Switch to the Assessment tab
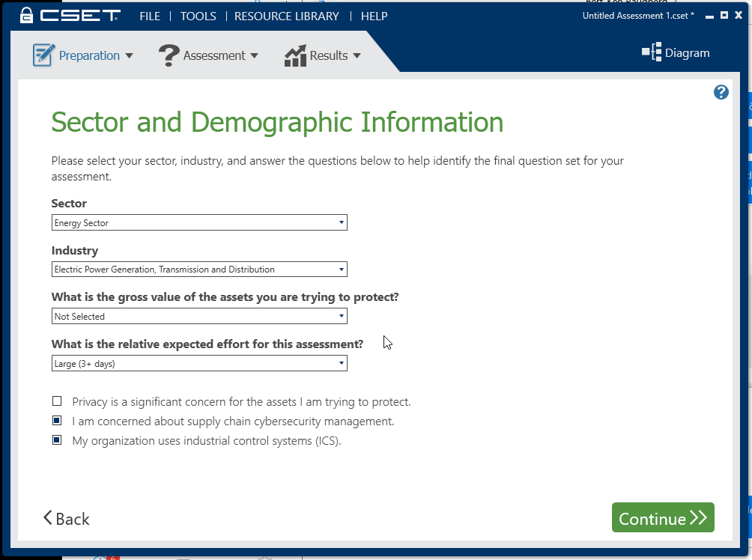Screen dimensions: 752x560 coord(209,55)
